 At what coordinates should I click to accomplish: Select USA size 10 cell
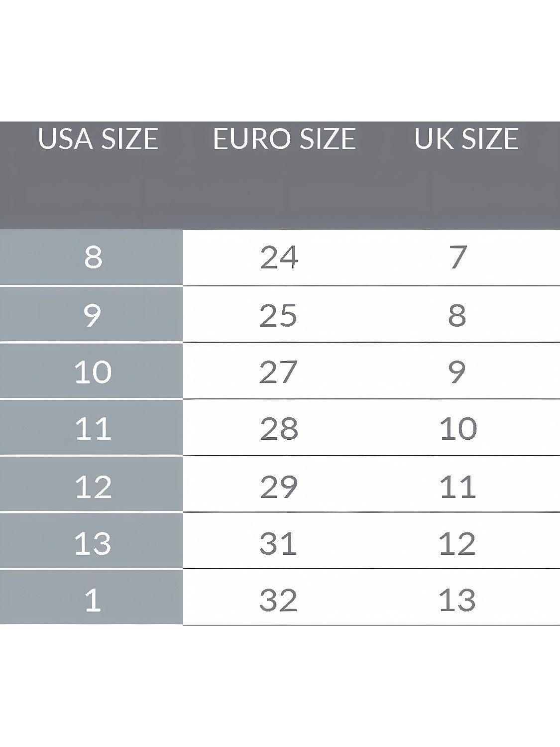91,371
